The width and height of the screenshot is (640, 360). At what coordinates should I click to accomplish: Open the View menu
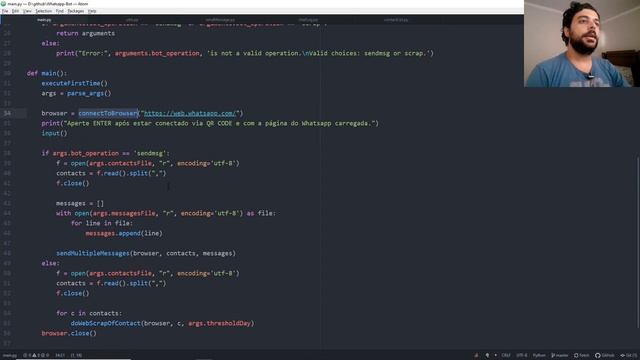pos(27,11)
